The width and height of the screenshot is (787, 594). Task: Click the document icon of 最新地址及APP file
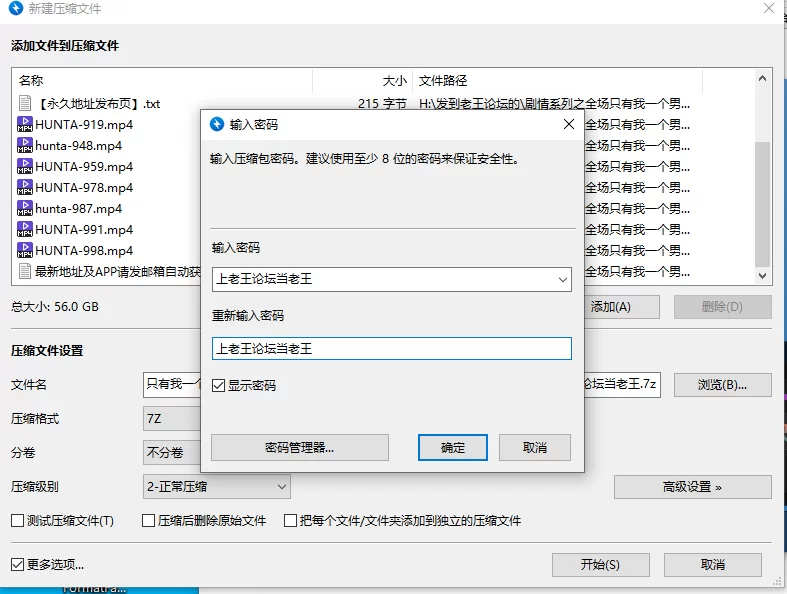(25, 271)
